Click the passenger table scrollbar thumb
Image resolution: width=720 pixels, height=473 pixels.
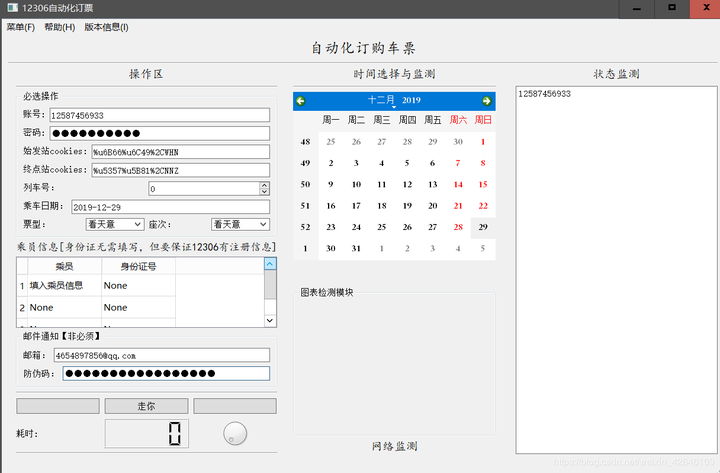pyautogui.click(x=270, y=284)
